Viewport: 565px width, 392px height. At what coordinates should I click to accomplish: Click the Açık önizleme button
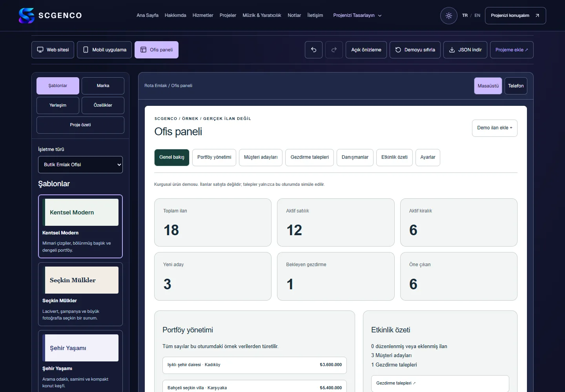(366, 50)
